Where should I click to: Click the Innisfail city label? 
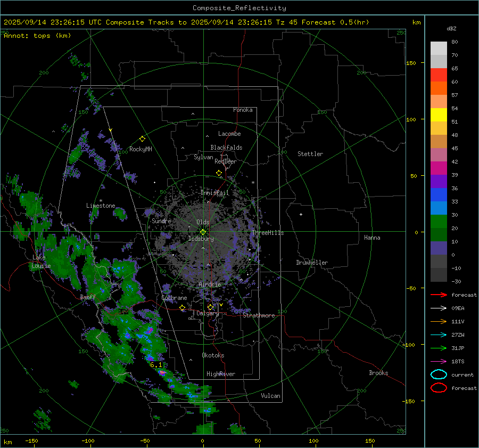(x=215, y=193)
